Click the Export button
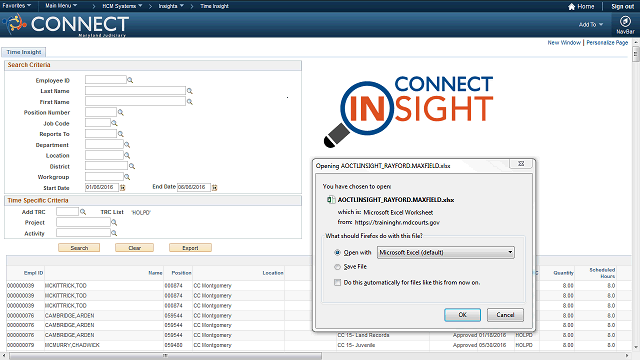The image size is (640, 360). (190, 248)
